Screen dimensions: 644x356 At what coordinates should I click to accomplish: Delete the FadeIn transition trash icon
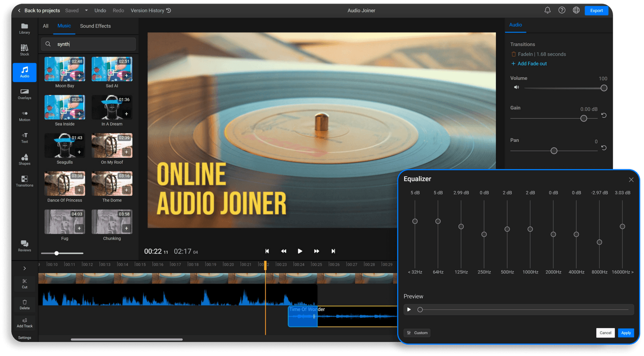point(513,54)
